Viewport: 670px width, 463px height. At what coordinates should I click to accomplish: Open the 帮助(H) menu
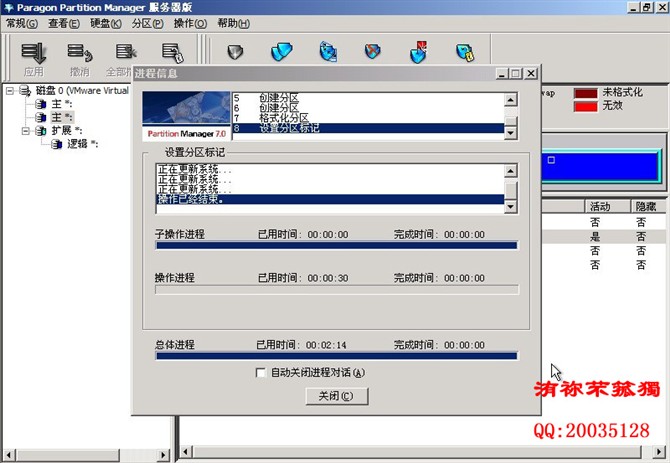coord(233,23)
